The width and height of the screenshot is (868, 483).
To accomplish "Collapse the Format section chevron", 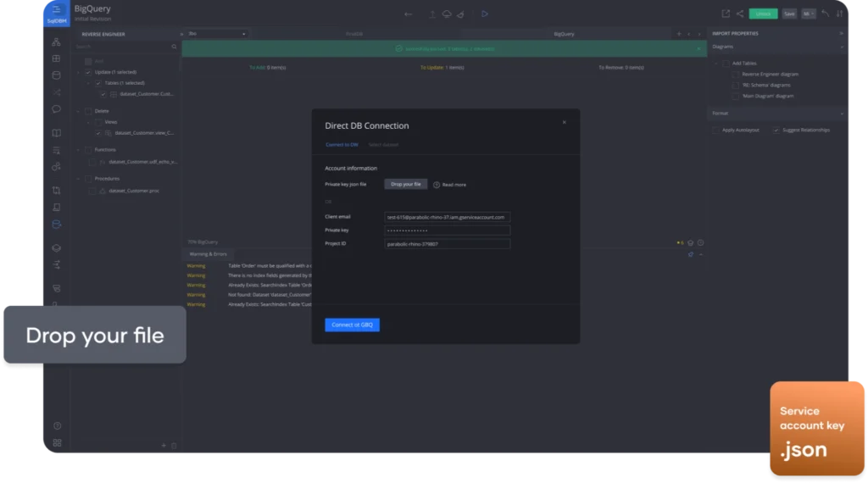I will tap(842, 113).
